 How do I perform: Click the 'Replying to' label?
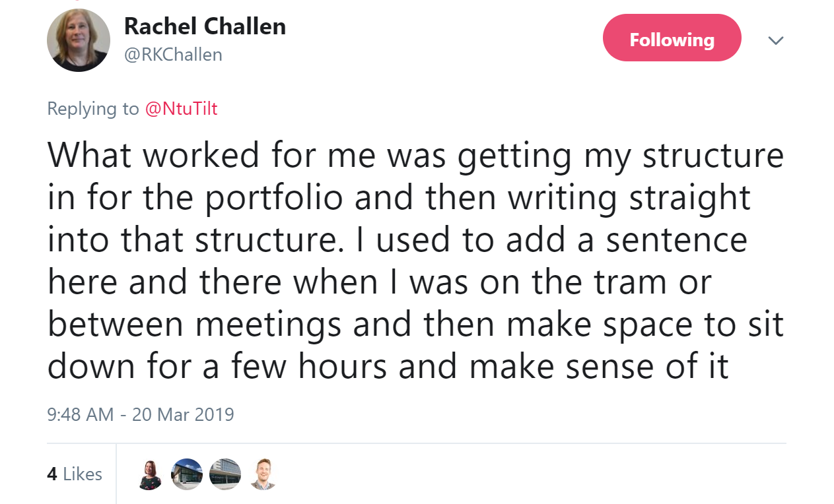(93, 109)
